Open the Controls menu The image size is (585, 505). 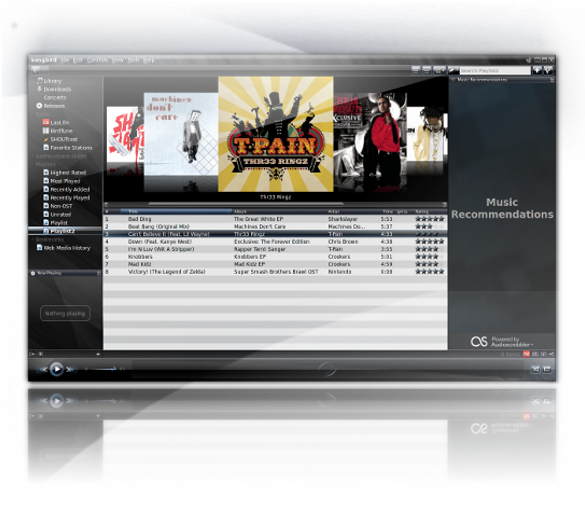pyautogui.click(x=97, y=60)
